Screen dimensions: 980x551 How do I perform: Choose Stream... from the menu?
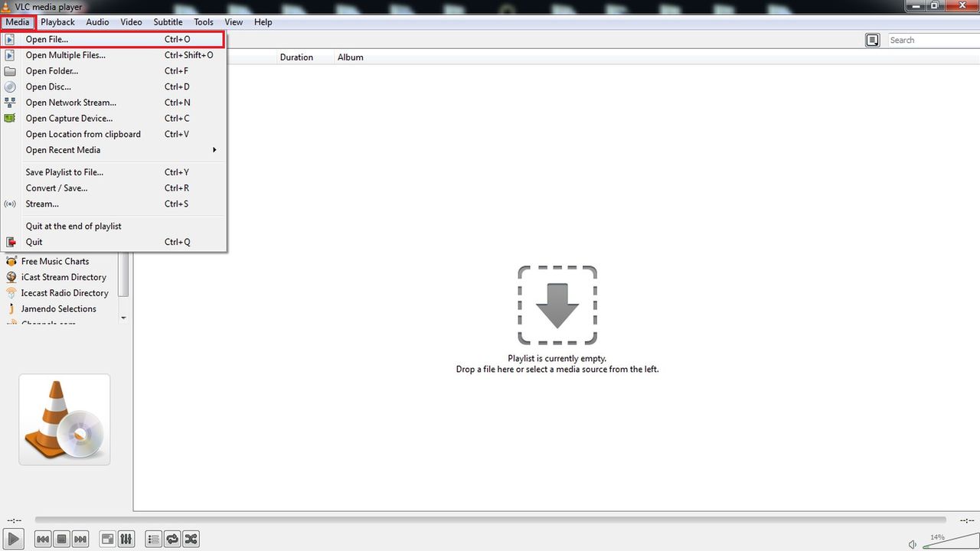pos(113,204)
